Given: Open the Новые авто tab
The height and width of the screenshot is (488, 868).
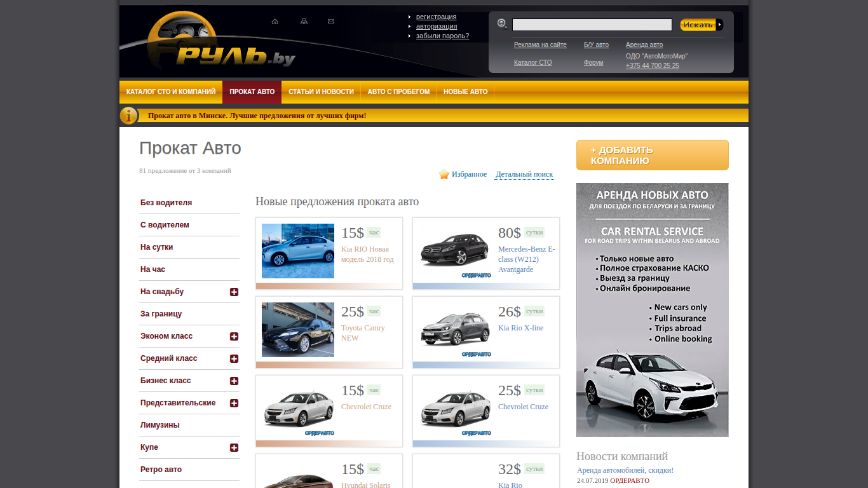Looking at the screenshot, I should coord(465,92).
